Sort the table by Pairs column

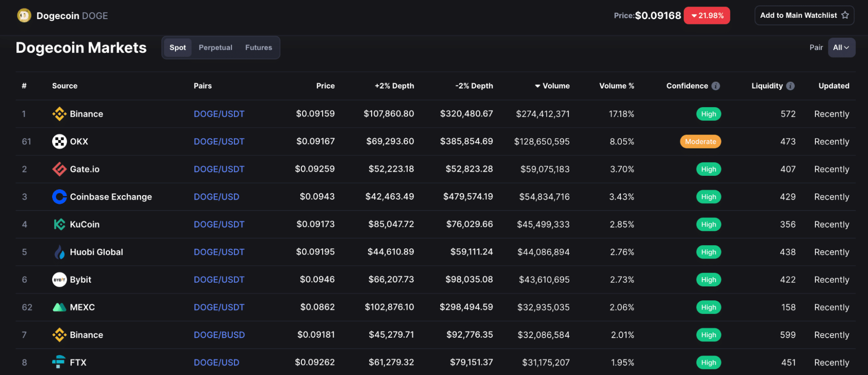pos(203,86)
